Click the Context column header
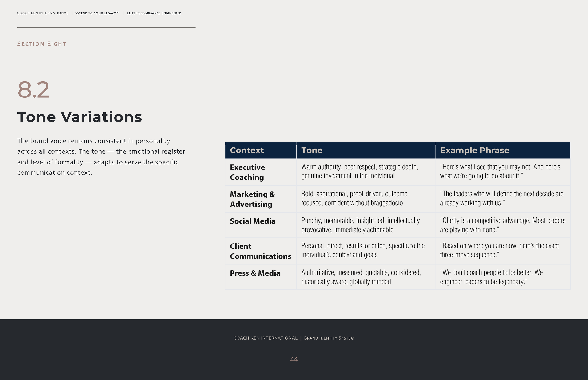 point(246,150)
